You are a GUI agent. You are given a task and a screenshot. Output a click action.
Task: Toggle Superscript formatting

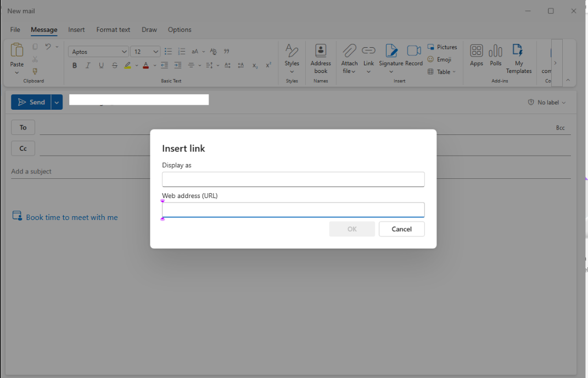(268, 65)
